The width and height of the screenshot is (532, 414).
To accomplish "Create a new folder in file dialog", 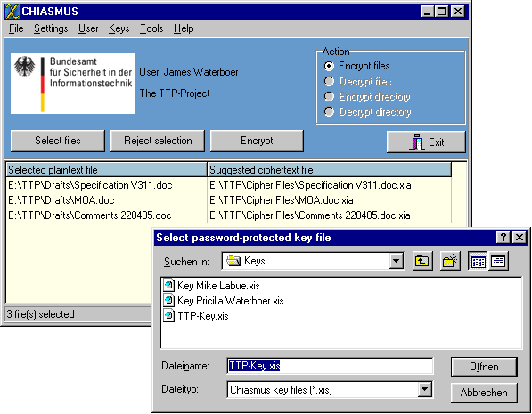I will pyautogui.click(x=449, y=261).
